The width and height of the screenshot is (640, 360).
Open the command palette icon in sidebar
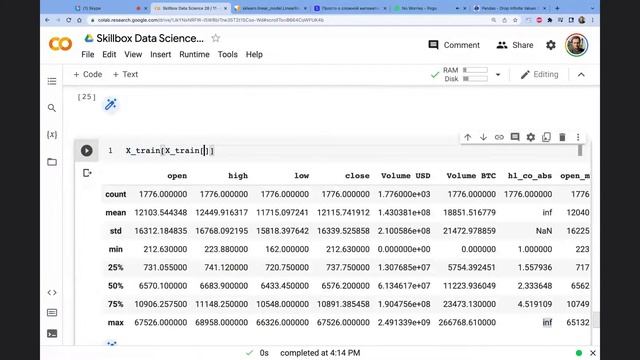pos(52,313)
